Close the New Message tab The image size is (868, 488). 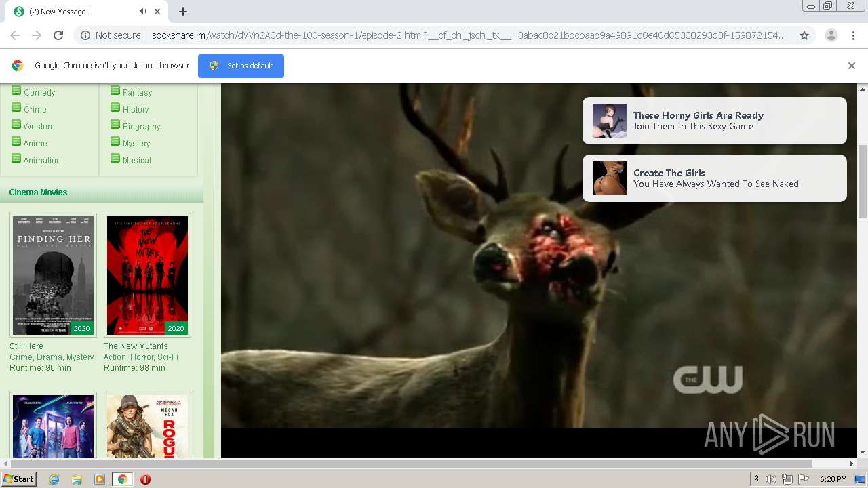157,12
